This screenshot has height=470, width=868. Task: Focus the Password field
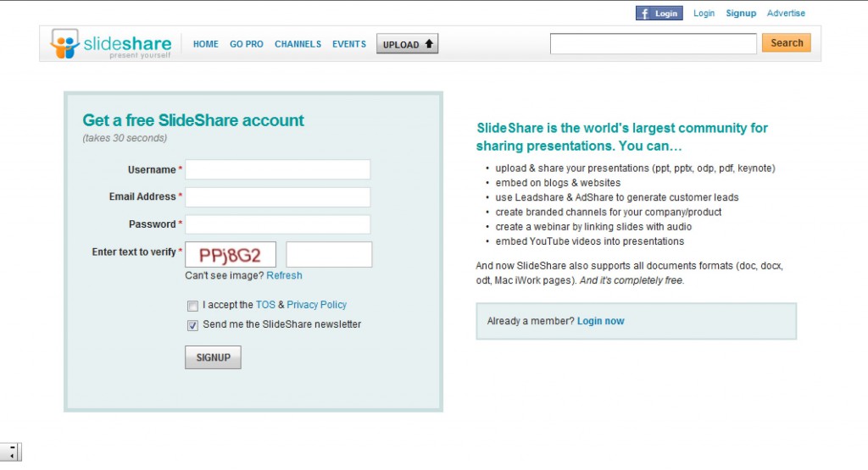click(x=278, y=224)
